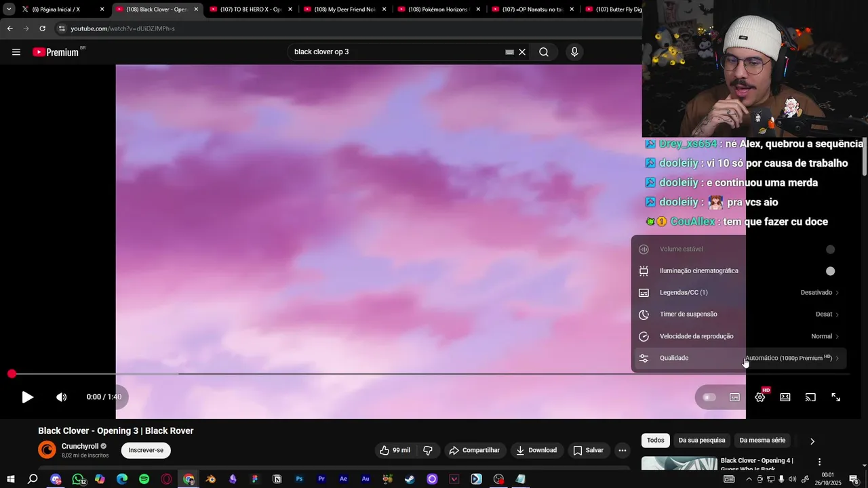Enter fullscreen mode
Screen dimensions: 868x488
coord(836,397)
